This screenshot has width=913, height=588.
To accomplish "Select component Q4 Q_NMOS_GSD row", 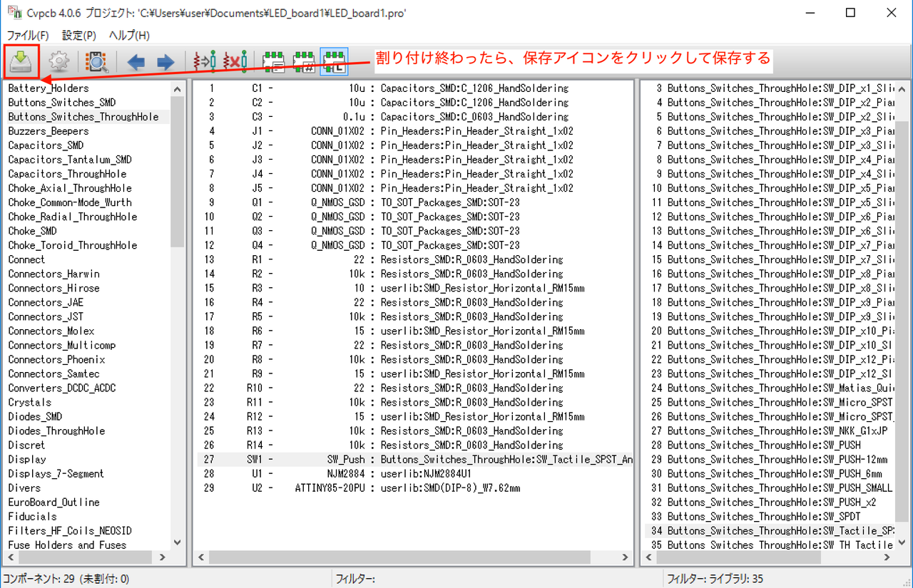I will [414, 245].
